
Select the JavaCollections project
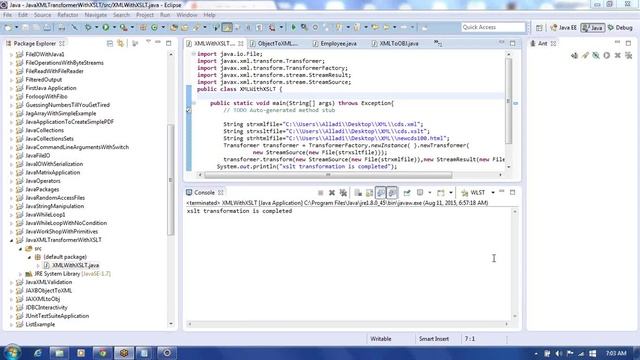[44, 131]
